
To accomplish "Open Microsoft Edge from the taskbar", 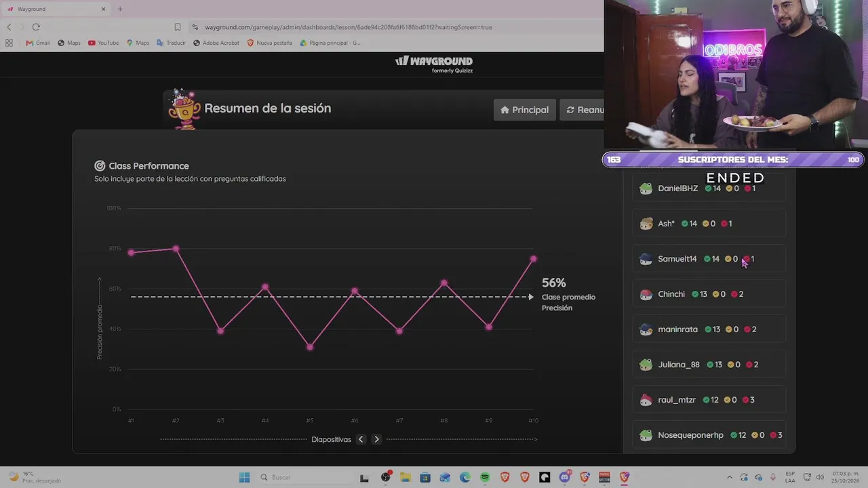I will pos(465,477).
